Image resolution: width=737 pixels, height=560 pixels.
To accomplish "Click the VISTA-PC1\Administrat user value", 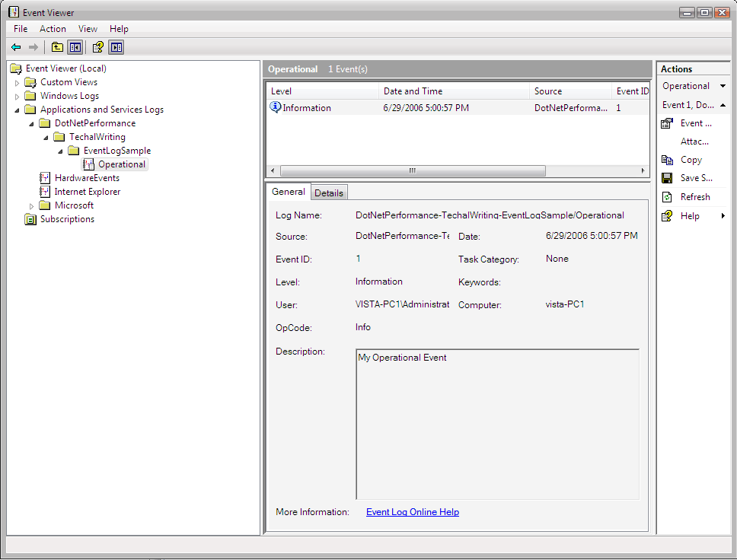I will (x=402, y=304).
